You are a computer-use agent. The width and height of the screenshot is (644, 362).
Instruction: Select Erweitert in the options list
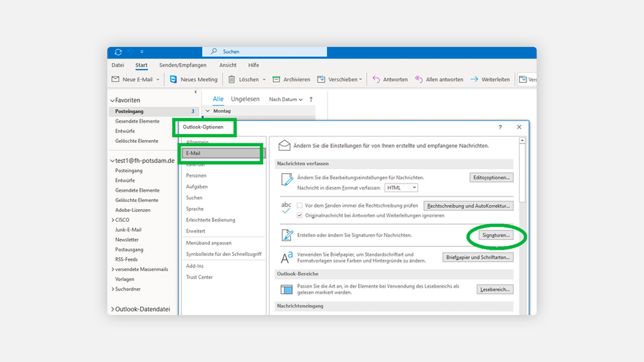[195, 231]
